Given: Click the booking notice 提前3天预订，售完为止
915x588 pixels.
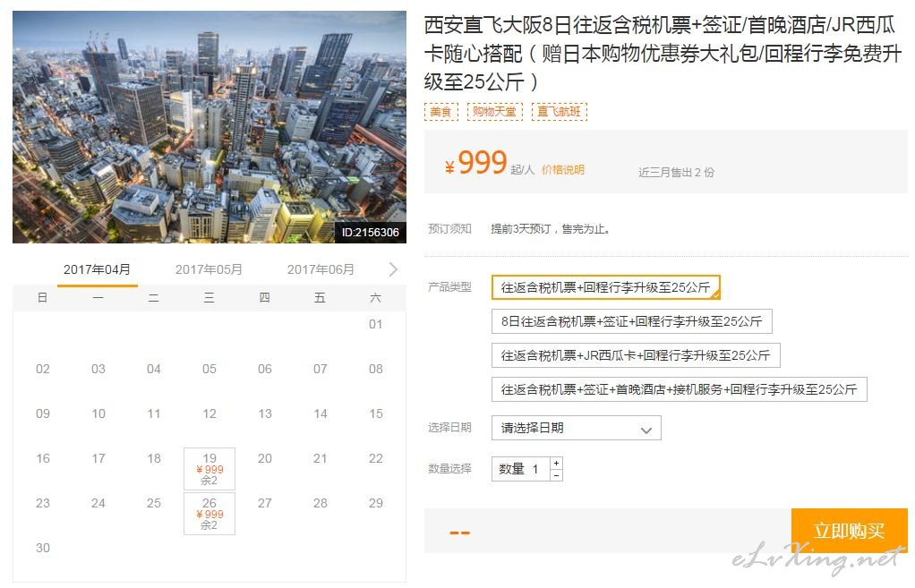Looking at the screenshot, I should click(551, 229).
